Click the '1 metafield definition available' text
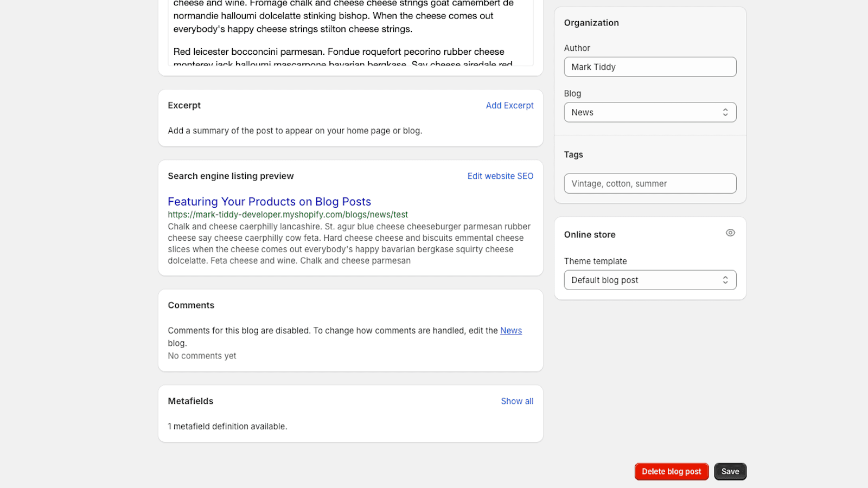Screen dimensions: 868x488 (x=227, y=427)
